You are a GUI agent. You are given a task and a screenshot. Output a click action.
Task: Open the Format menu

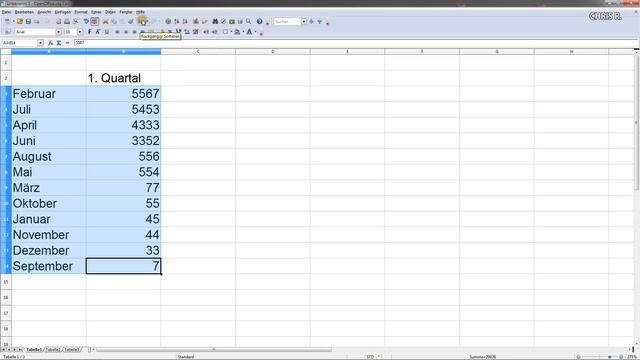coord(81,12)
